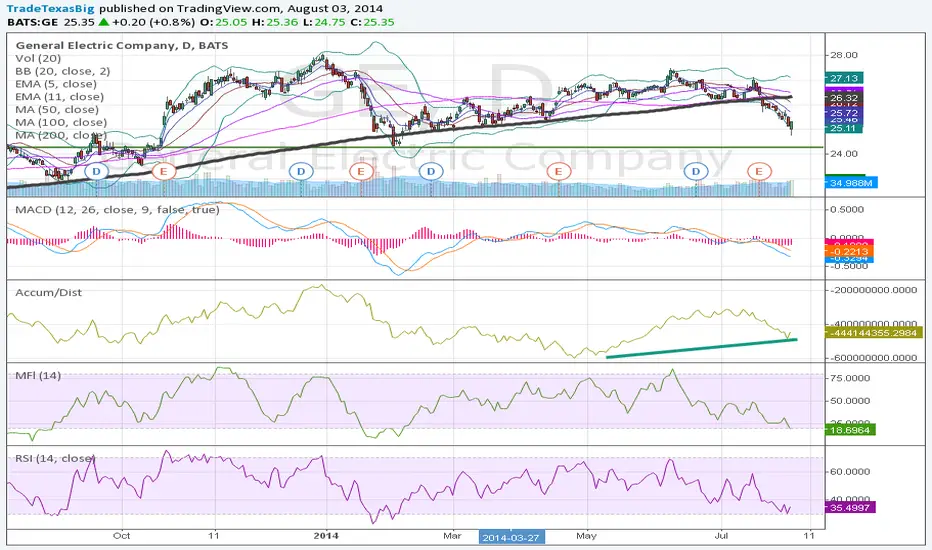The image size is (932, 550).
Task: Click the Mar label on time axis
Action: click(x=452, y=536)
